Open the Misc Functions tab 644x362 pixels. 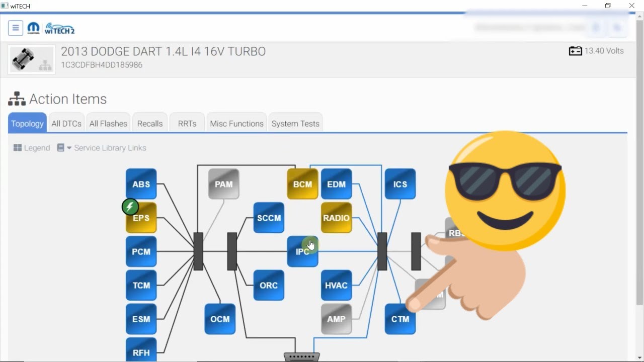click(x=236, y=123)
